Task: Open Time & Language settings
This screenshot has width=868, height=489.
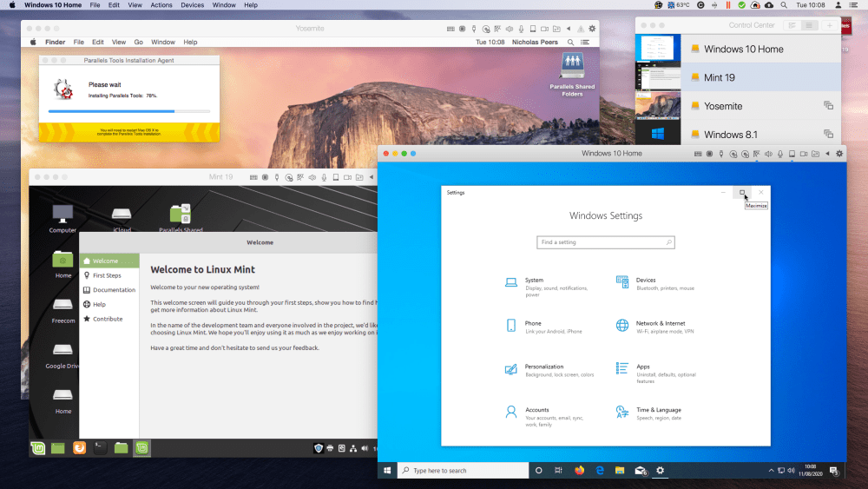Action: [648, 413]
